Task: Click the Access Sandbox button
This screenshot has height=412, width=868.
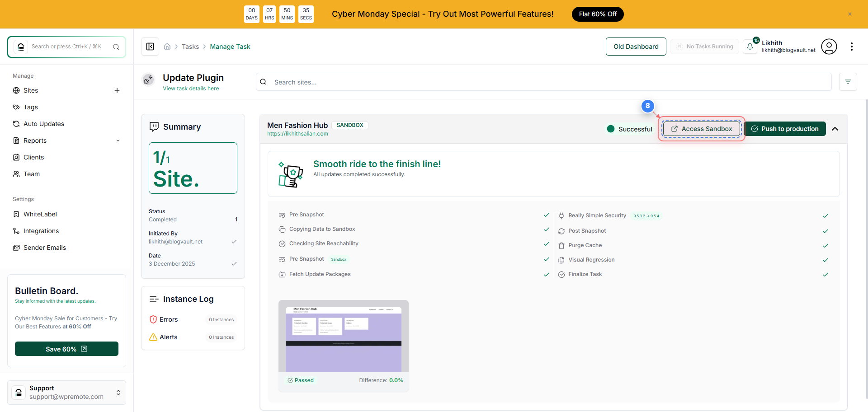Action: click(701, 129)
